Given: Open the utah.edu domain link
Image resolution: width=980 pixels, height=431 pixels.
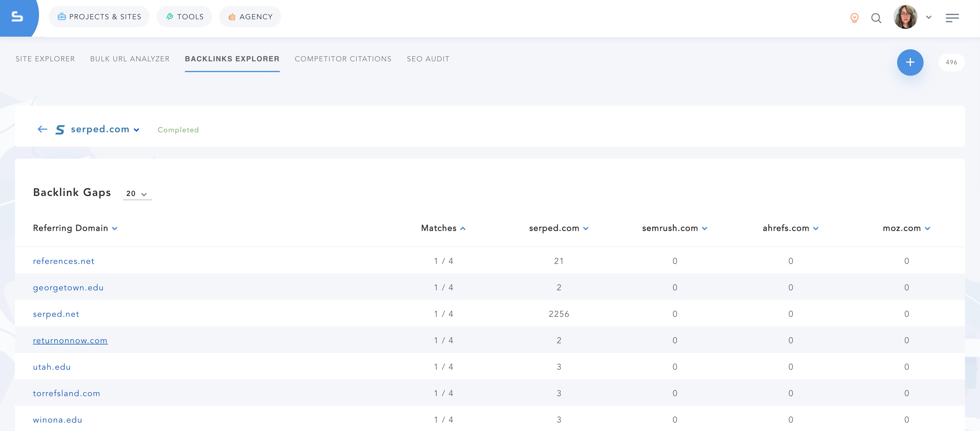Looking at the screenshot, I should tap(52, 367).
